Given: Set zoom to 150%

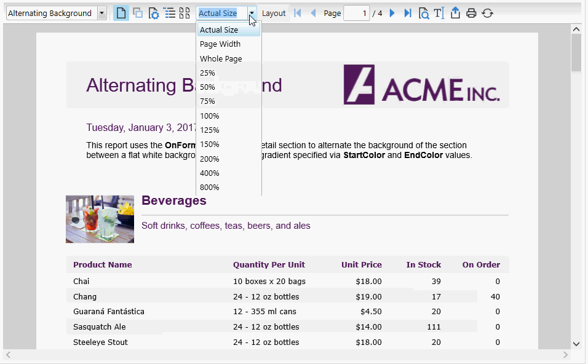Looking at the screenshot, I should (x=229, y=144).
